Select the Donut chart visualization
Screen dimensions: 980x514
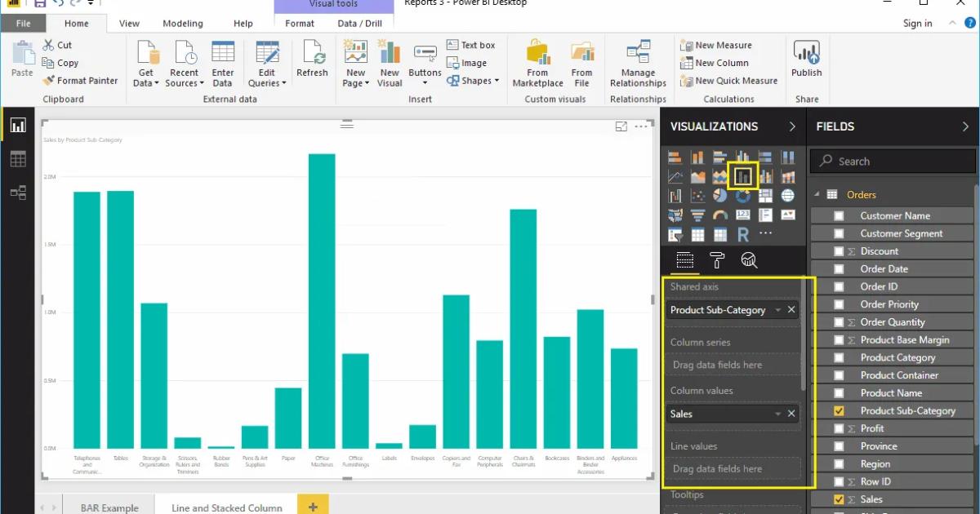point(742,194)
